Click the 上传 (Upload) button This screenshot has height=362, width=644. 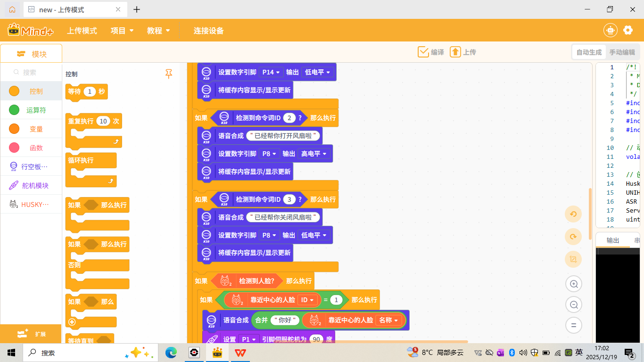pos(464,52)
